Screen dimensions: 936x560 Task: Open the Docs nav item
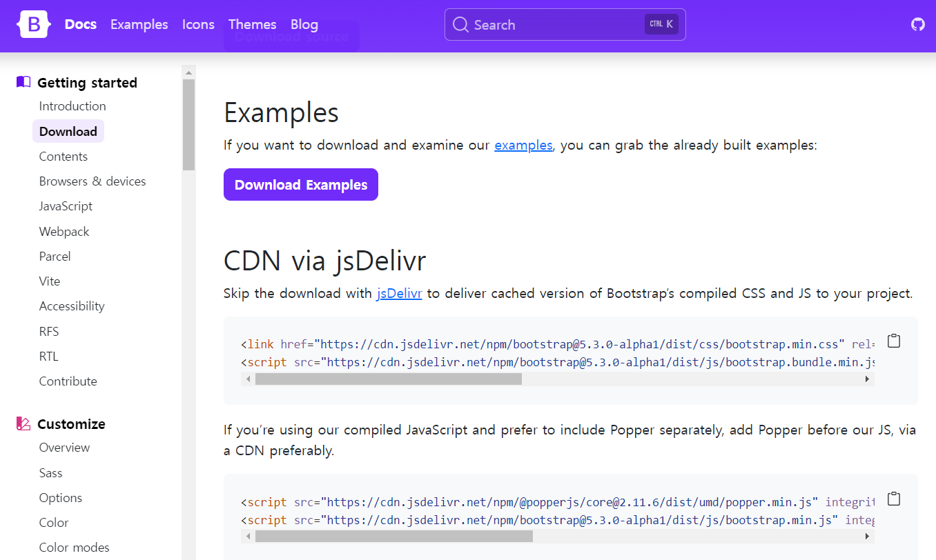pyautogui.click(x=81, y=24)
